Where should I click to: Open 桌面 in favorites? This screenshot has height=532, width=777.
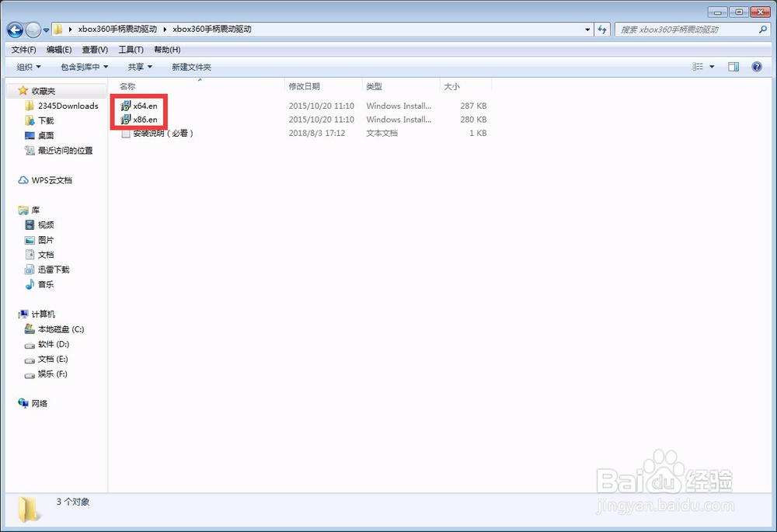click(x=46, y=136)
